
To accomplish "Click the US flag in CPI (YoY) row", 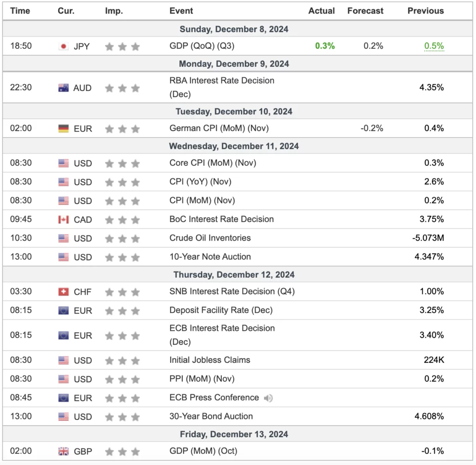I will [63, 182].
